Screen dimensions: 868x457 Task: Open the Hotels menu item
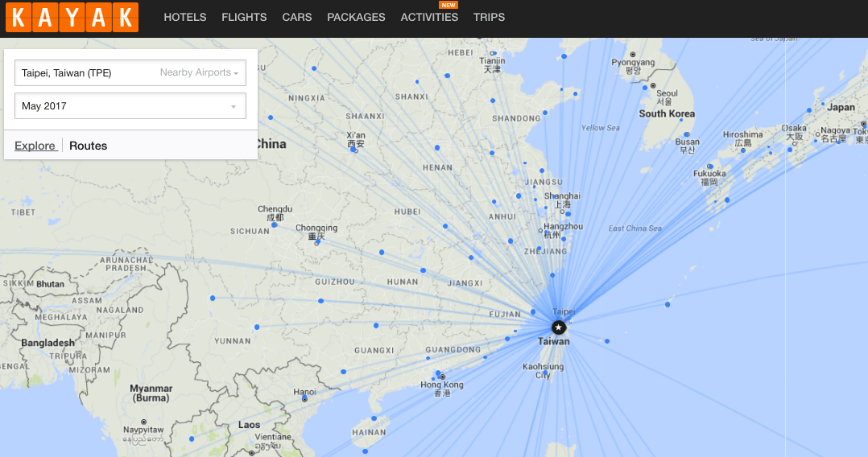(185, 17)
